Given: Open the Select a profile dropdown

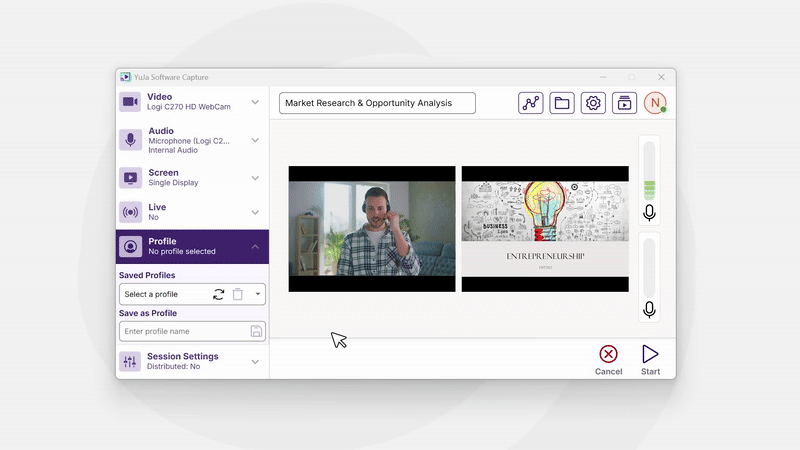Looking at the screenshot, I should [258, 294].
